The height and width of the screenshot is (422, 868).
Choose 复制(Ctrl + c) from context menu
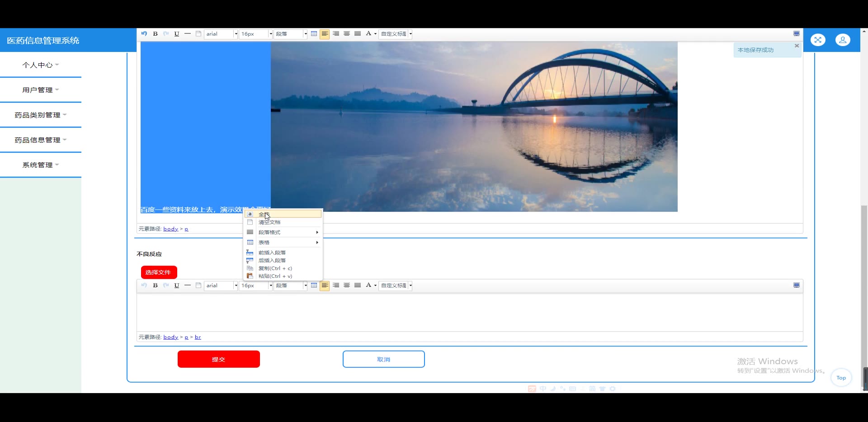tap(283, 268)
